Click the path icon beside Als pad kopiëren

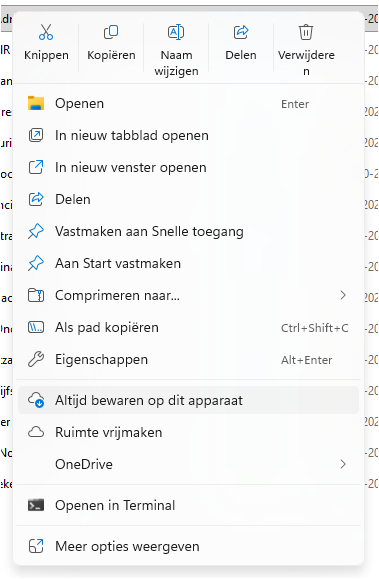click(36, 328)
